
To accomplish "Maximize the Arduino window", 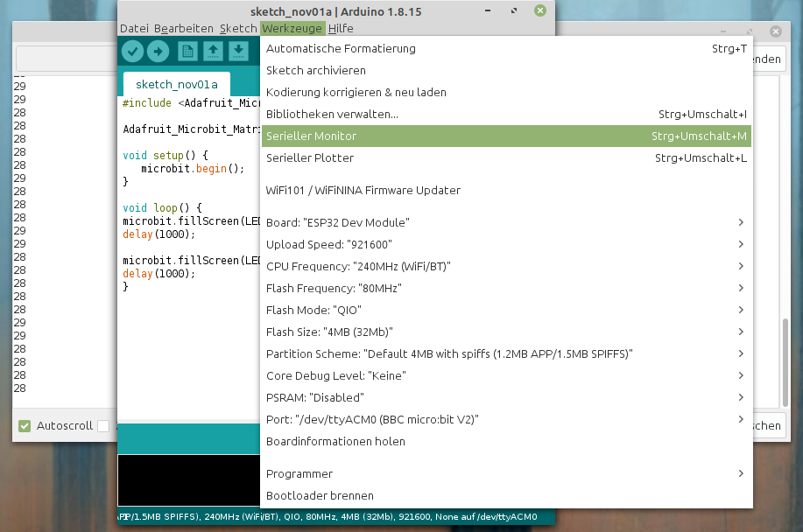I will [x=514, y=10].
